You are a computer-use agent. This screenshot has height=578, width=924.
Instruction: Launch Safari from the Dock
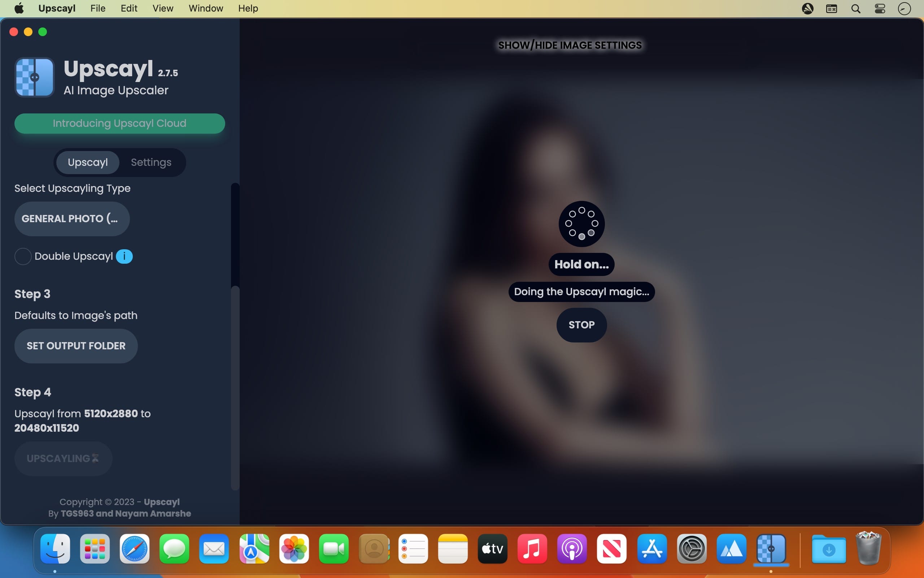(134, 549)
